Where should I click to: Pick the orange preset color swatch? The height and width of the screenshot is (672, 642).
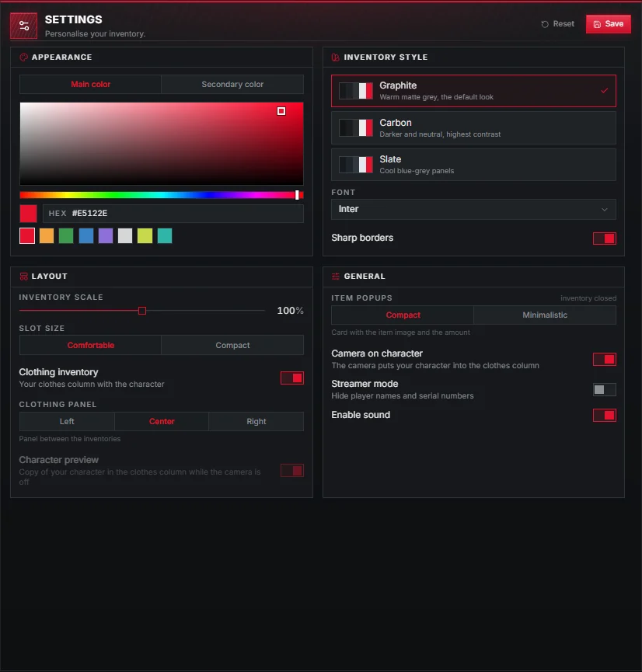[47, 235]
